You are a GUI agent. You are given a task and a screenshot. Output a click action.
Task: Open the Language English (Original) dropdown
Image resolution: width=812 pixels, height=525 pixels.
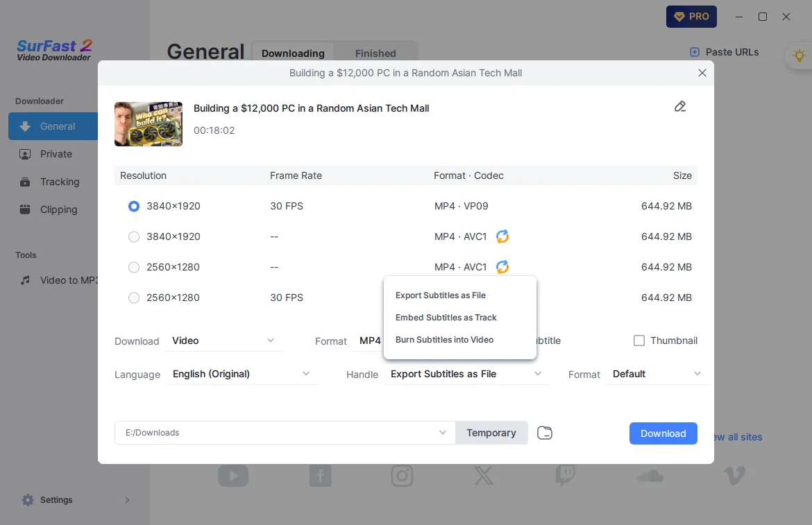242,374
